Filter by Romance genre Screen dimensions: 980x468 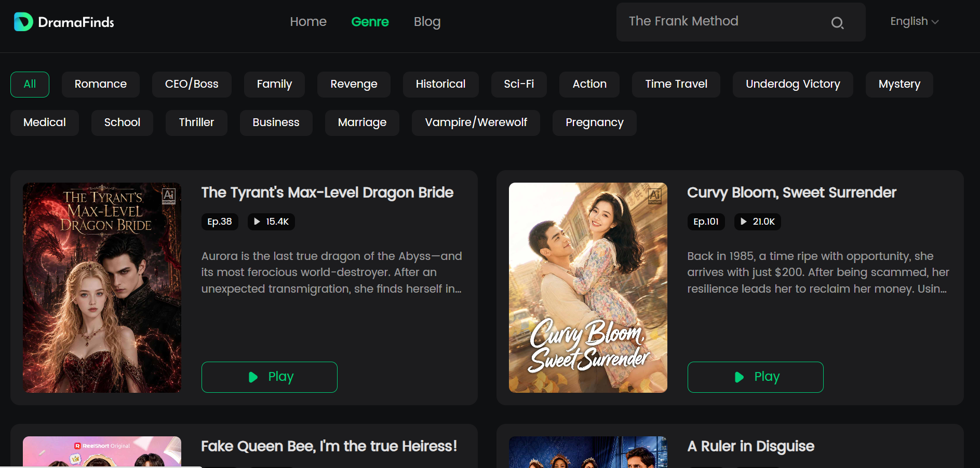[100, 85]
